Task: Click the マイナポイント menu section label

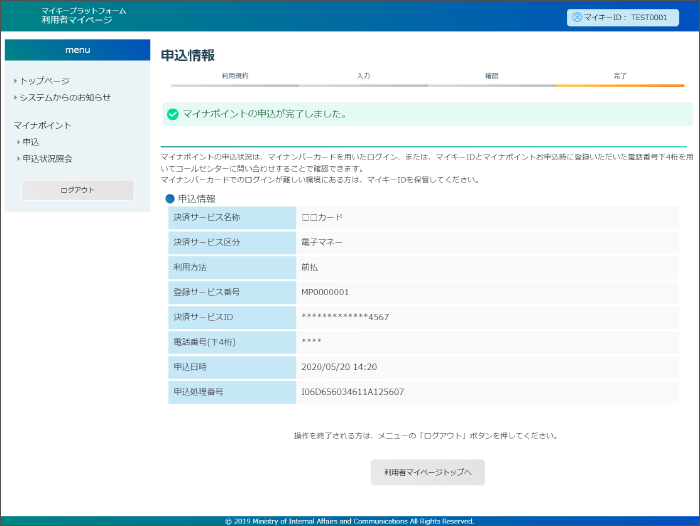Action: coord(42,125)
